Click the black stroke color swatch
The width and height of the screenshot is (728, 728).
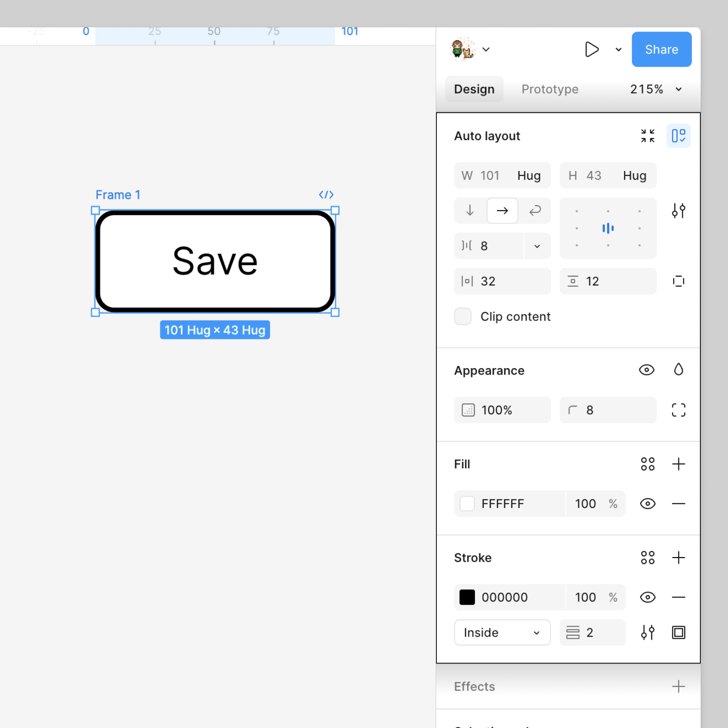coord(467,597)
